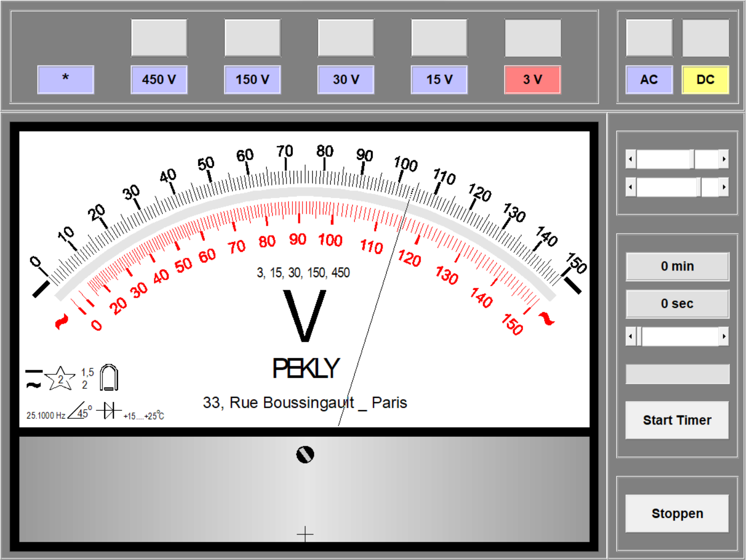
Task: Click the star test-voltage symbol
Action: tap(60, 379)
